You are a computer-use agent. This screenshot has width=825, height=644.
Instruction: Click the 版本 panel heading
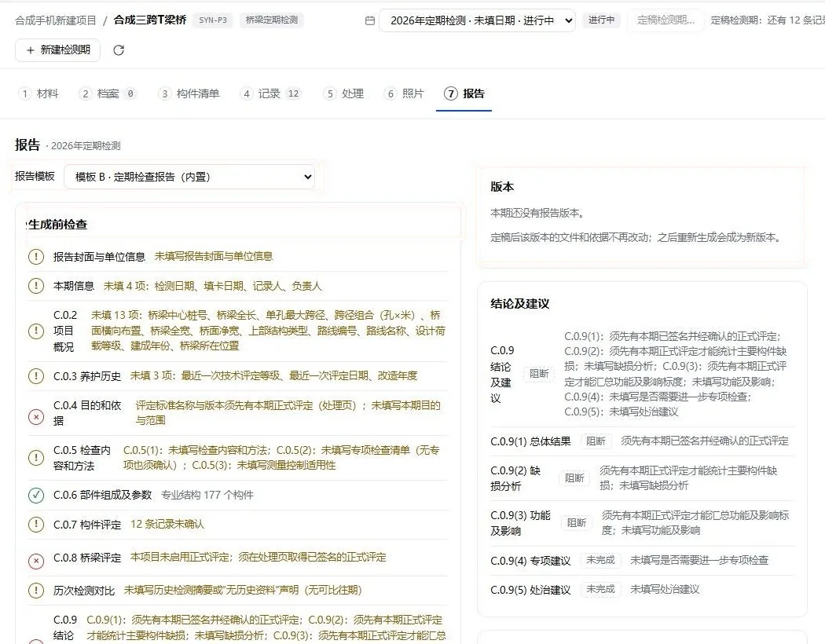(x=502, y=187)
